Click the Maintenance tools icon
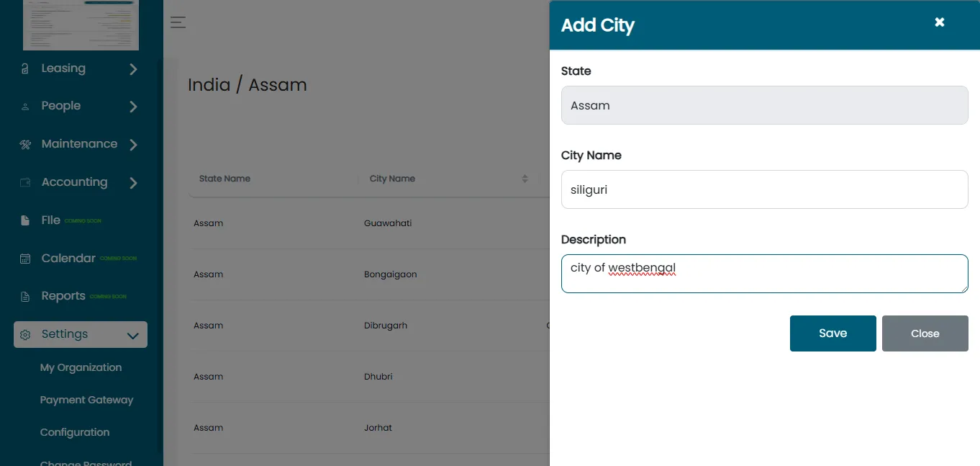This screenshot has width=980, height=466. tap(25, 144)
